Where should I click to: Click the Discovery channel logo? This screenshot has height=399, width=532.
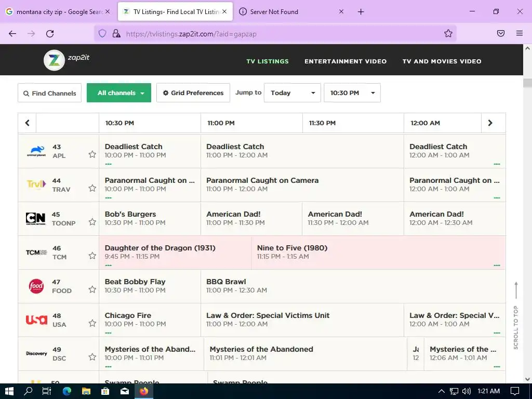point(36,353)
